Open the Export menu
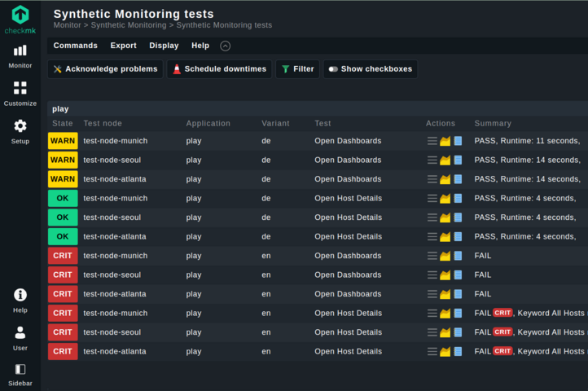Viewport: 588px width, 391px height. pos(124,46)
